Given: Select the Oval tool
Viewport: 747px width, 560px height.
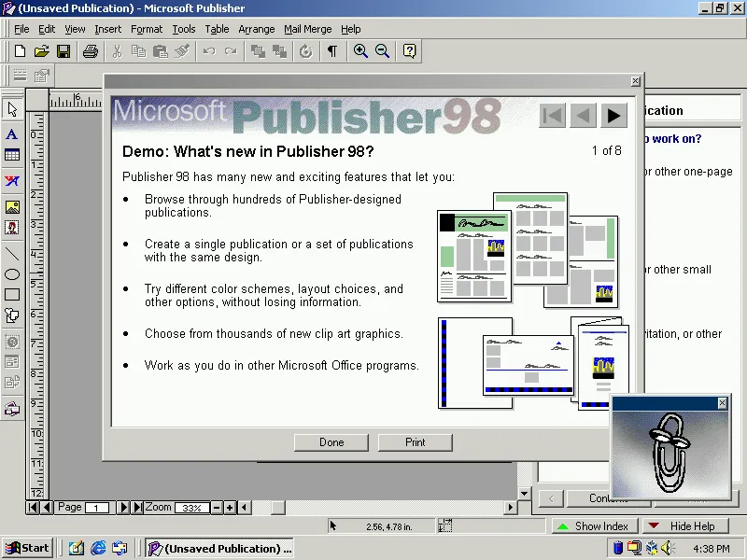Looking at the screenshot, I should pos(12,273).
